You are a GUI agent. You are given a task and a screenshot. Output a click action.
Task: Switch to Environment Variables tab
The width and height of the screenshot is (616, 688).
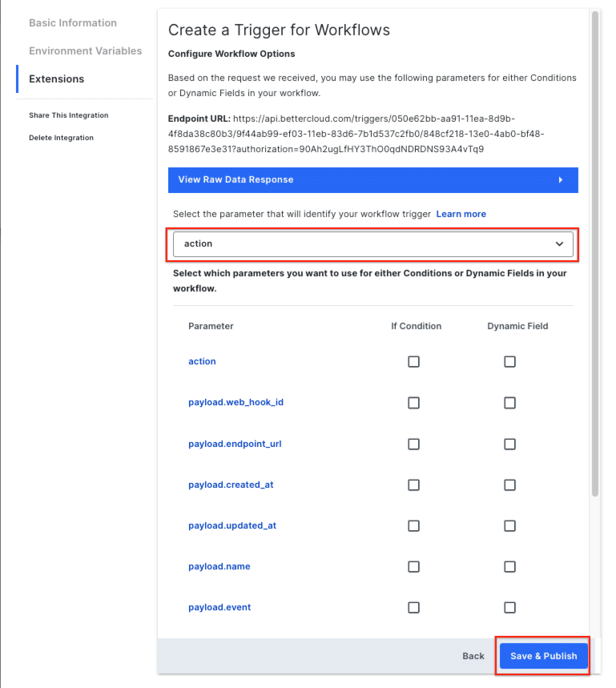(x=86, y=51)
